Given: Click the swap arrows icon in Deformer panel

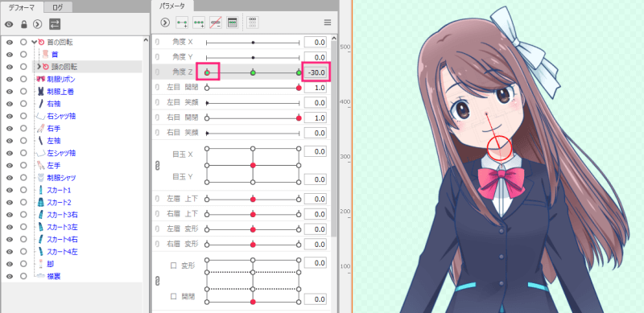Looking at the screenshot, I should pyautogui.click(x=55, y=24).
